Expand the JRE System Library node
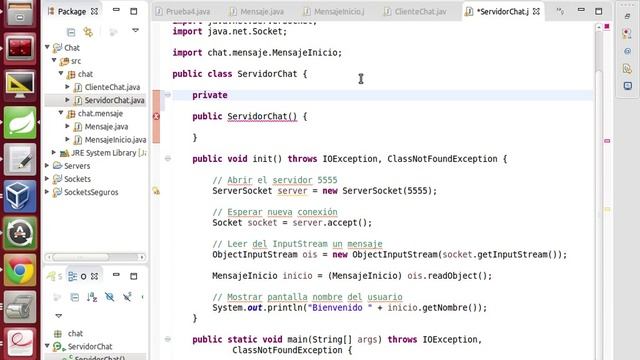The width and height of the screenshot is (640, 360). 54,152
